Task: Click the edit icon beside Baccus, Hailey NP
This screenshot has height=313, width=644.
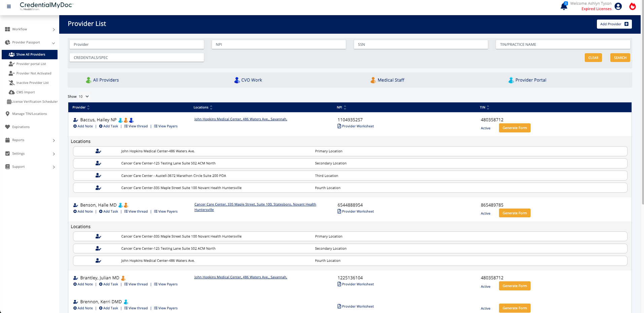Action: (75, 120)
